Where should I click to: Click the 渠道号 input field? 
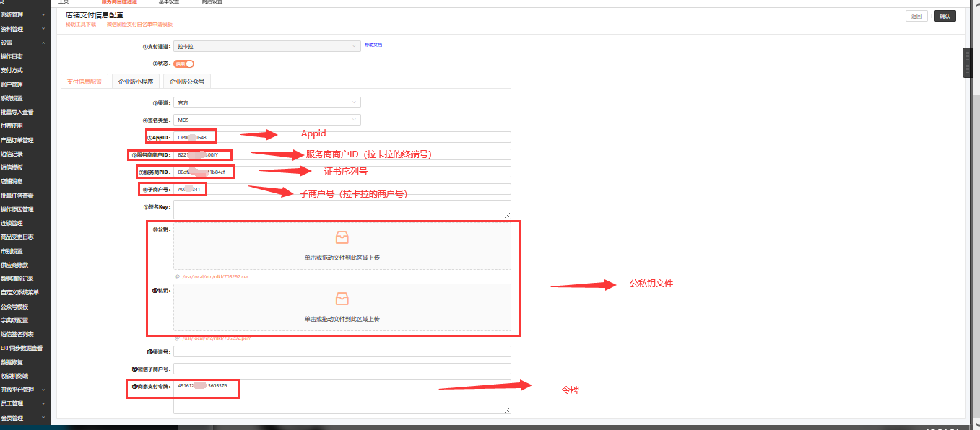click(x=342, y=351)
